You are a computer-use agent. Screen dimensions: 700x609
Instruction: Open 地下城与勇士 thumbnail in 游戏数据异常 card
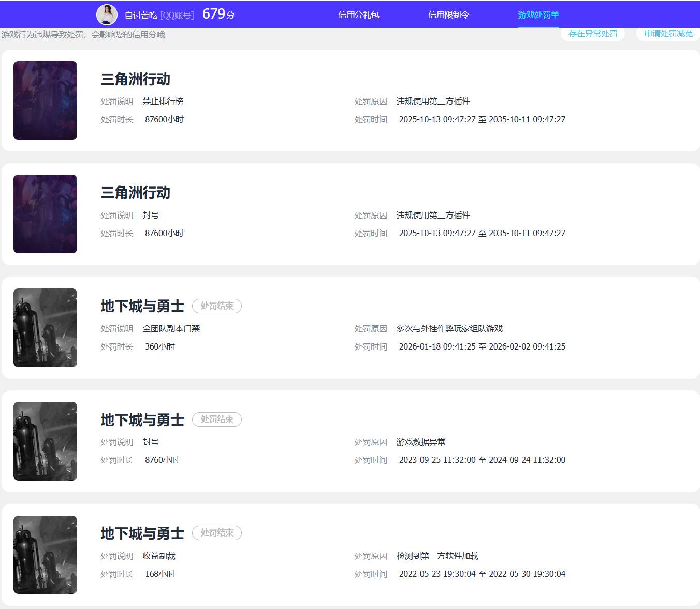click(x=45, y=441)
